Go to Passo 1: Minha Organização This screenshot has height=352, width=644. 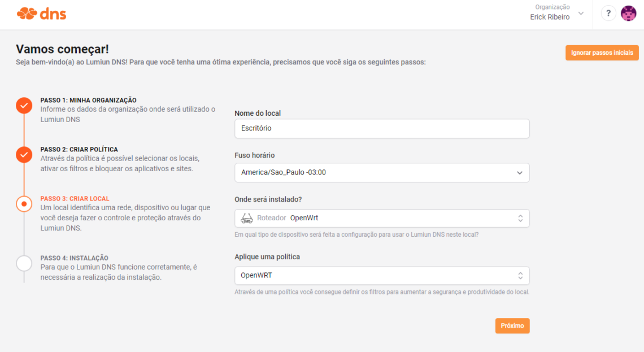(88, 100)
